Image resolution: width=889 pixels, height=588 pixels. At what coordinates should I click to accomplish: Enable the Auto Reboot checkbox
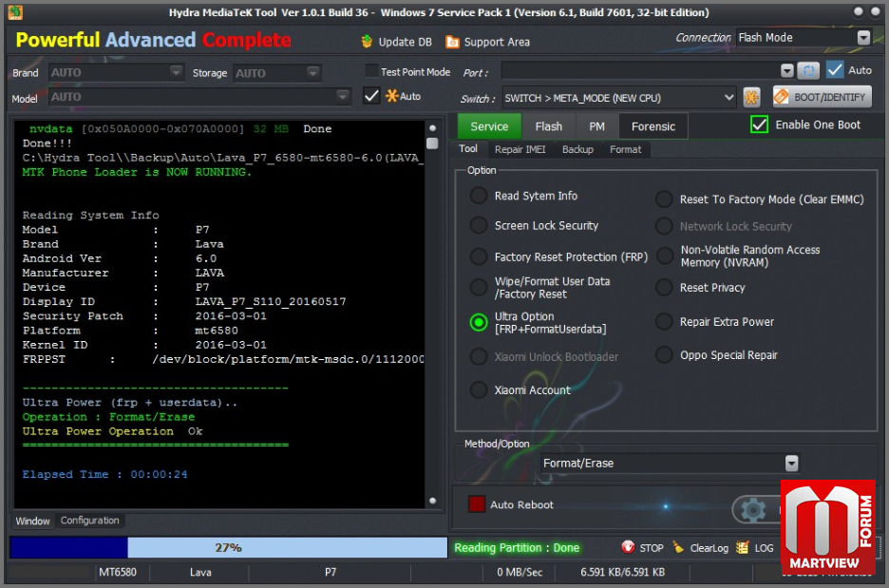(x=477, y=504)
